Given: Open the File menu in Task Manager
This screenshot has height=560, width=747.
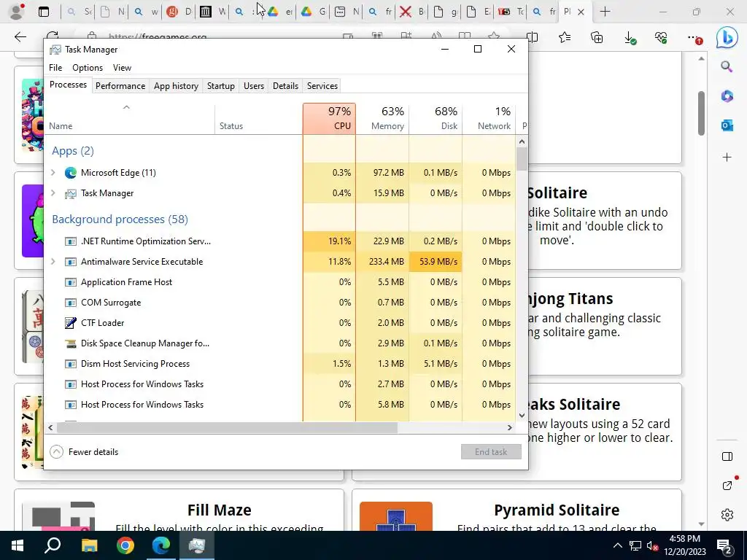Looking at the screenshot, I should point(55,68).
